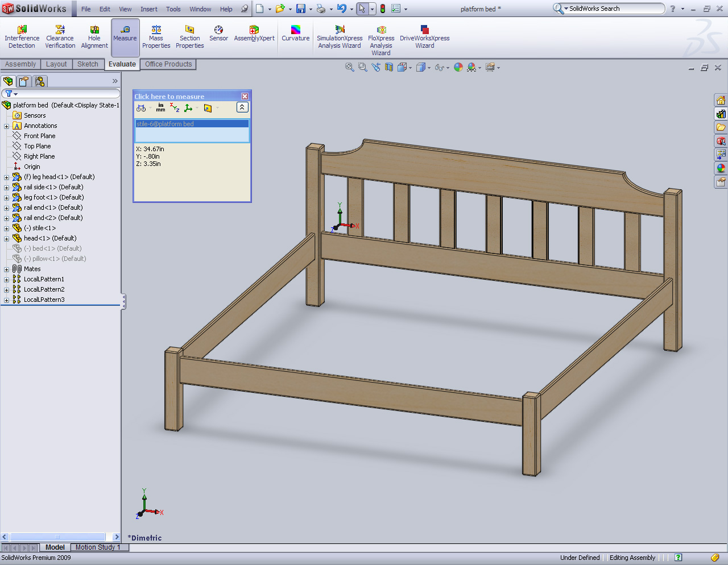Expand the Mates folder in the tree
The width and height of the screenshot is (728, 565).
click(7, 269)
